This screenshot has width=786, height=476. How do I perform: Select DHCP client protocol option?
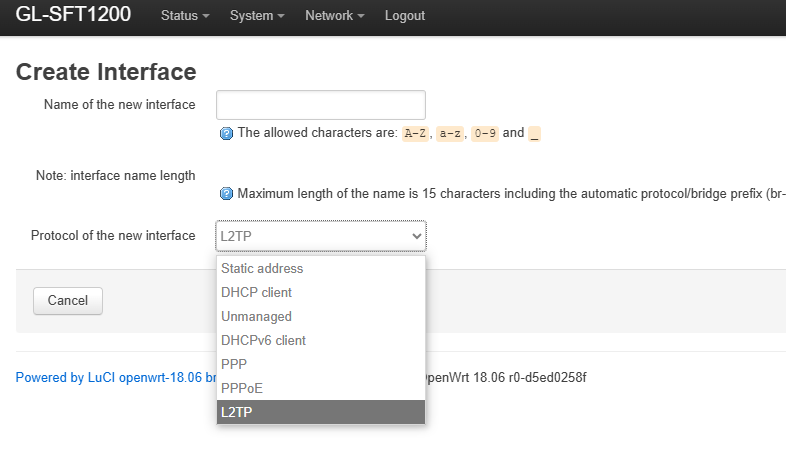(x=256, y=293)
